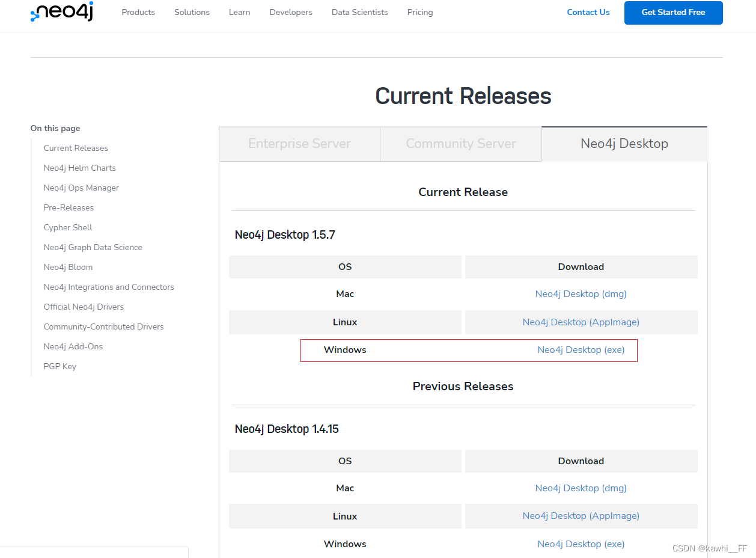This screenshot has width=756, height=558.
Task: Select the Neo4j Desktop tab
Action: [x=624, y=144]
